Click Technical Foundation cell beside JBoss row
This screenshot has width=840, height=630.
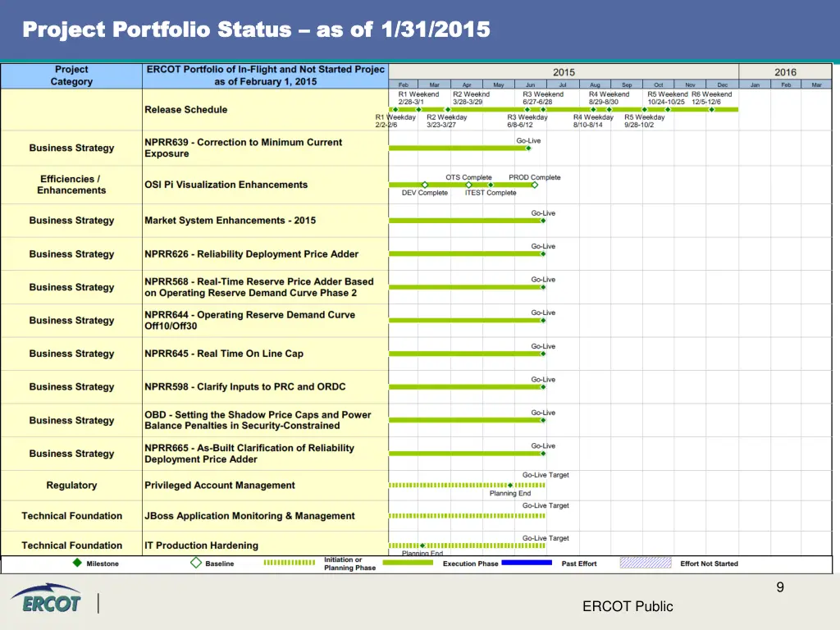[71, 516]
